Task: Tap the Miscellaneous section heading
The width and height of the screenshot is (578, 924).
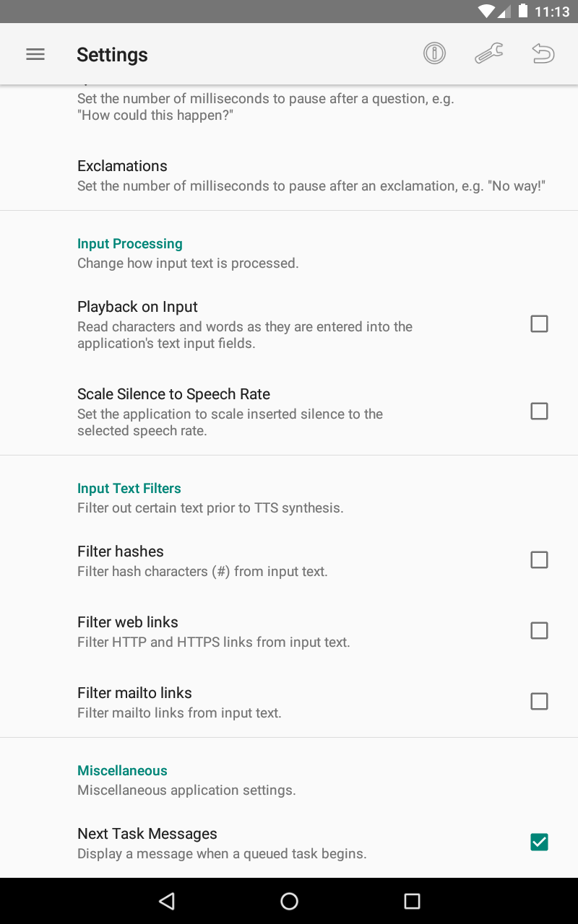Action: click(122, 771)
